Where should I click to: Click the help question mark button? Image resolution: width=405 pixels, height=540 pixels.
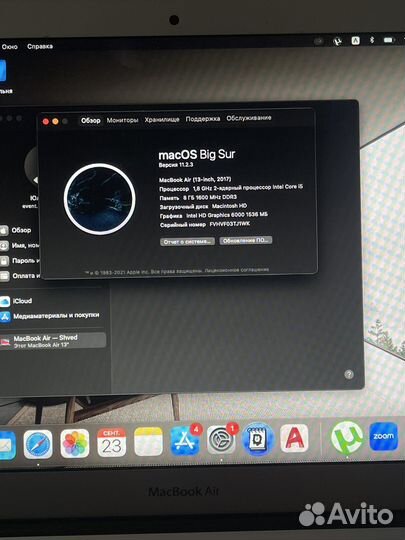(x=349, y=374)
